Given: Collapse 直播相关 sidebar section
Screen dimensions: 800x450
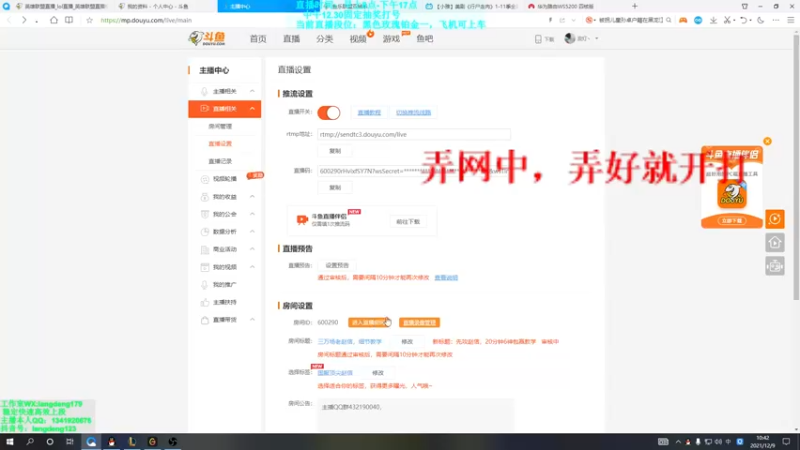Looking at the screenshot, I should [x=252, y=109].
